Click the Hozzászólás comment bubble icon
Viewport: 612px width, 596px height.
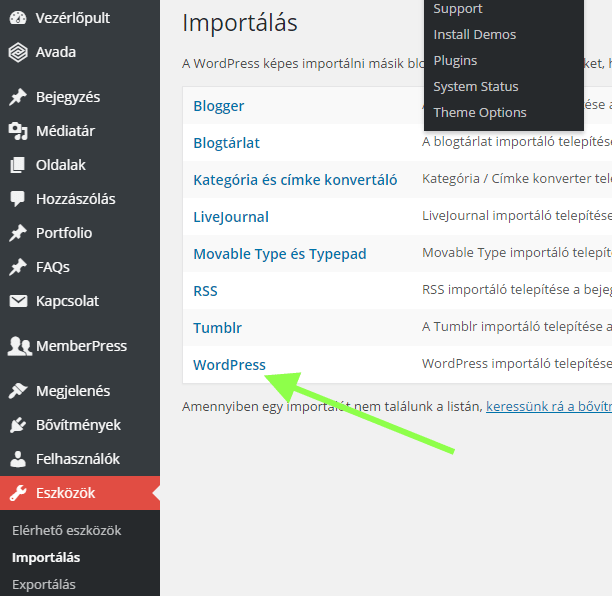18,199
